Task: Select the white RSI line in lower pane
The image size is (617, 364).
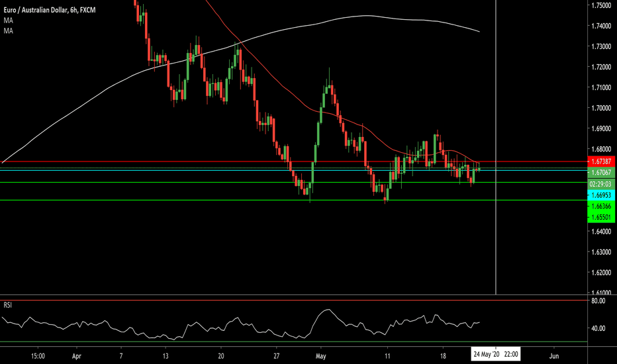Action: point(241,325)
